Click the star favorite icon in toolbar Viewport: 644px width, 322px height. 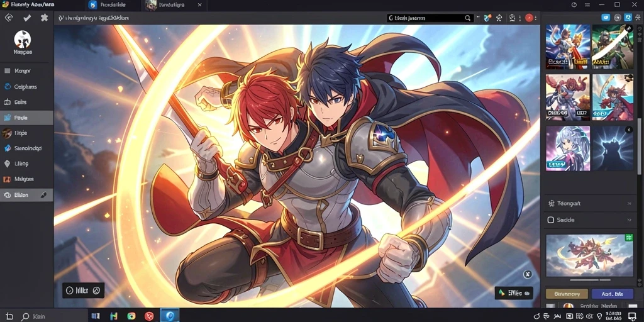[45, 18]
